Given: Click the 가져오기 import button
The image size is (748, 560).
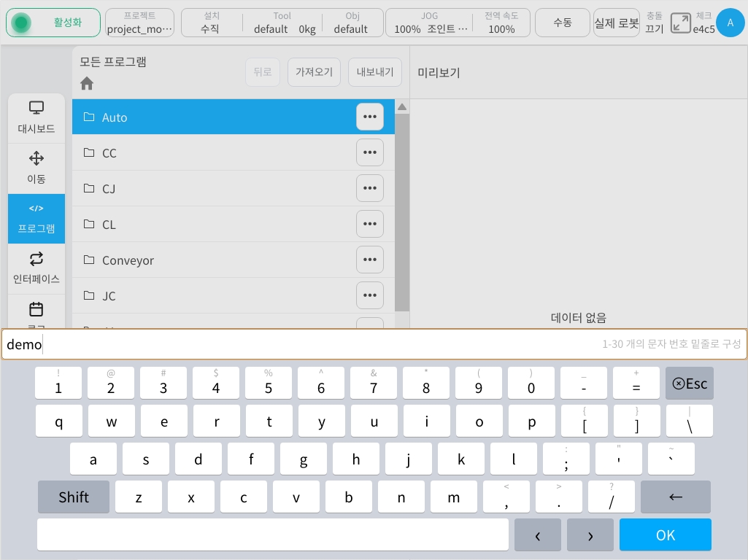Looking at the screenshot, I should pyautogui.click(x=314, y=72).
